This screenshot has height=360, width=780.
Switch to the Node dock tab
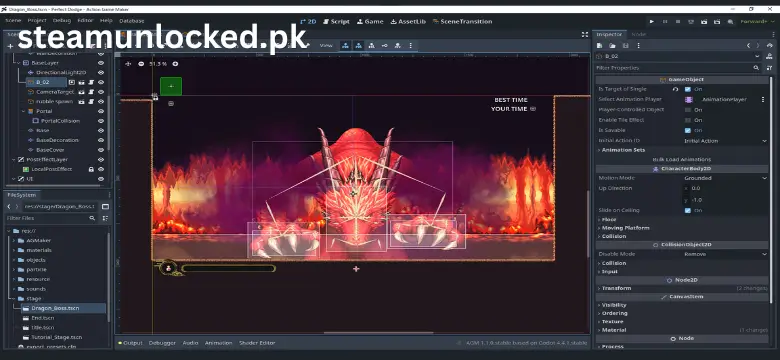pyautogui.click(x=638, y=34)
